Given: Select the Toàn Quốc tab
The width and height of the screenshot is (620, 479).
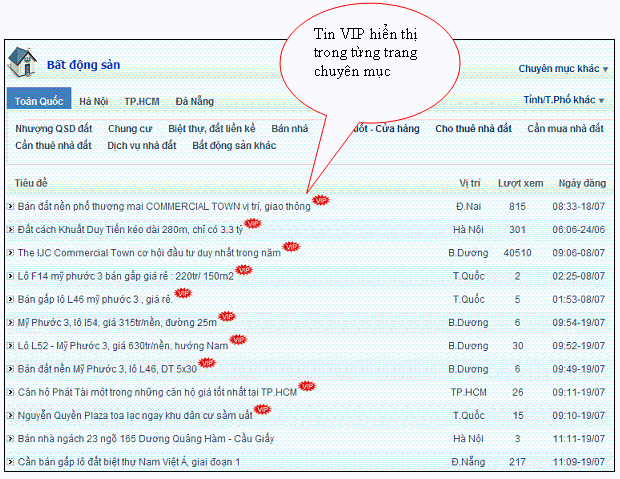Looking at the screenshot, I should coord(39,101).
